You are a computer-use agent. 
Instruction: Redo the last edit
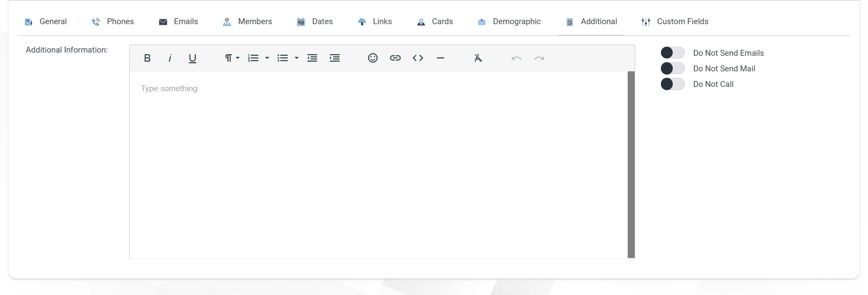point(539,58)
